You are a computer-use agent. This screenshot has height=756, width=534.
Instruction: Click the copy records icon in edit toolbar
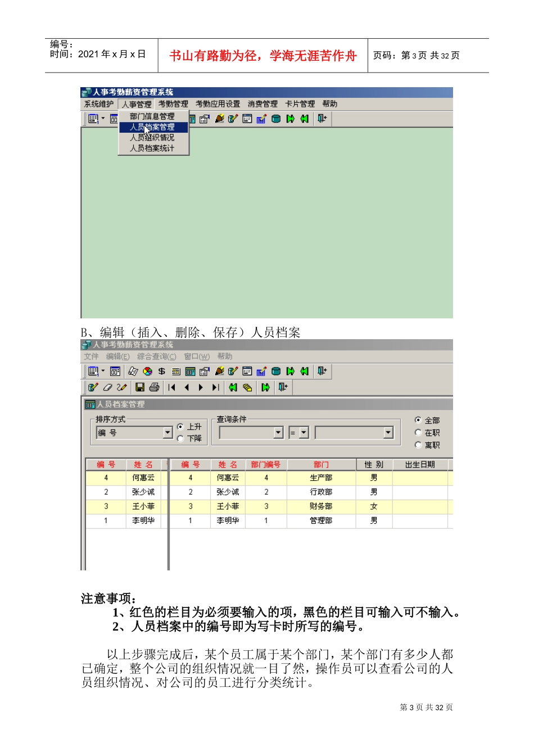(247, 387)
